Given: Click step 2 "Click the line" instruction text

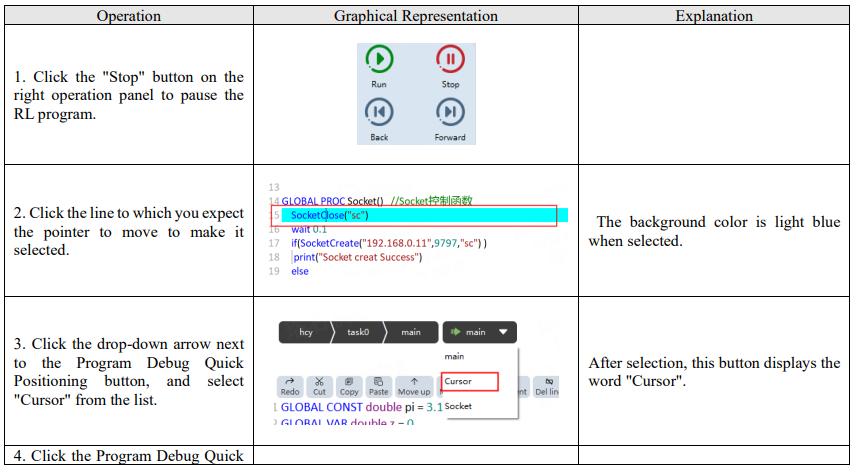Looking at the screenshot, I should point(129,231).
